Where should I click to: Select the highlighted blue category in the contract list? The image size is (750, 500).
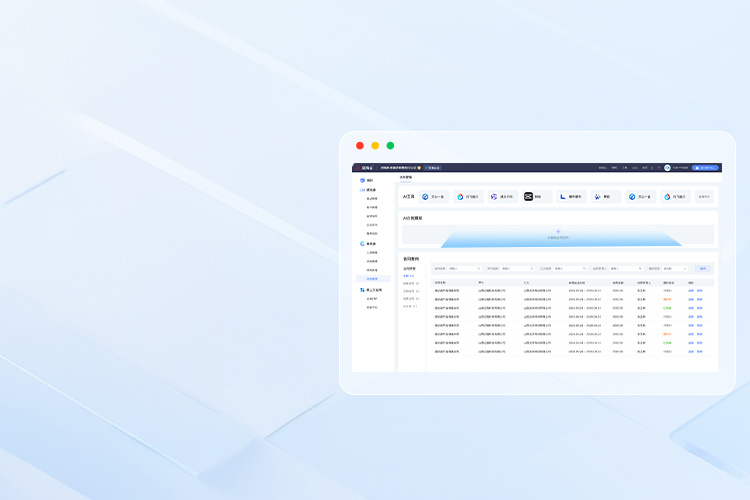click(408, 275)
